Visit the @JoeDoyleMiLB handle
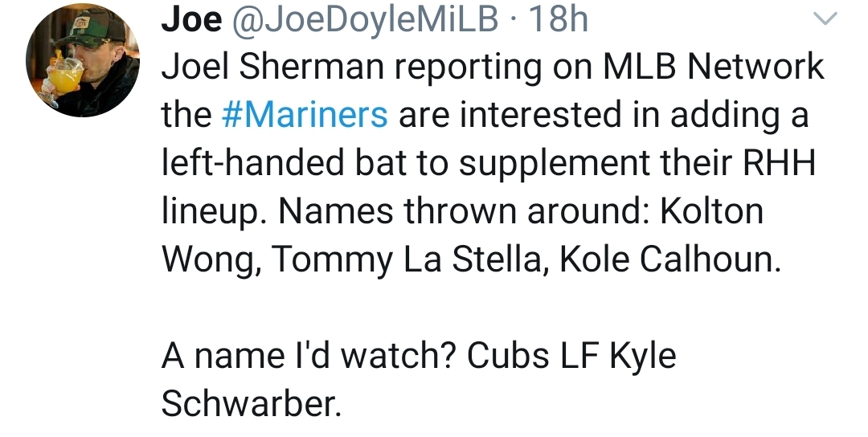 [x=366, y=20]
